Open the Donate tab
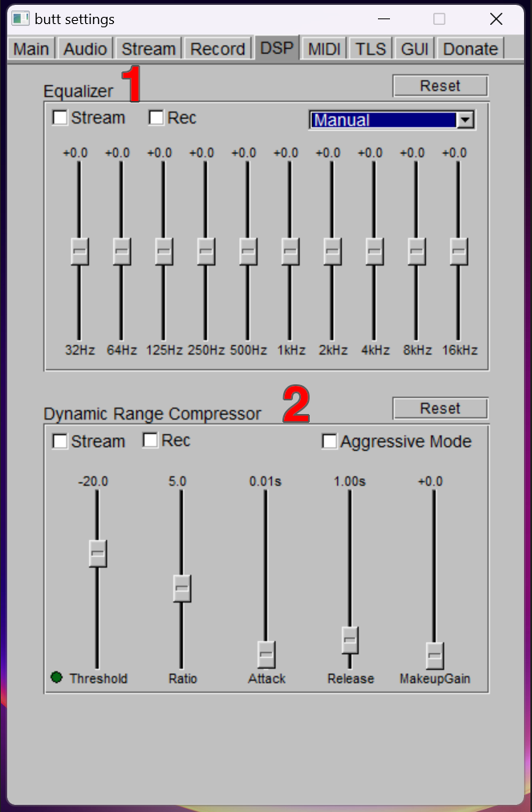This screenshot has width=532, height=812. (x=470, y=49)
